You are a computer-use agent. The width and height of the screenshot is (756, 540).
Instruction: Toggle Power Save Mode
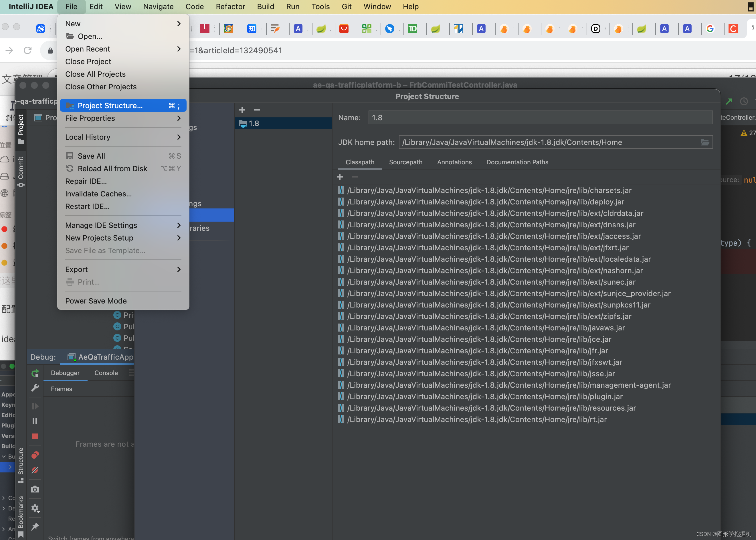point(123,301)
